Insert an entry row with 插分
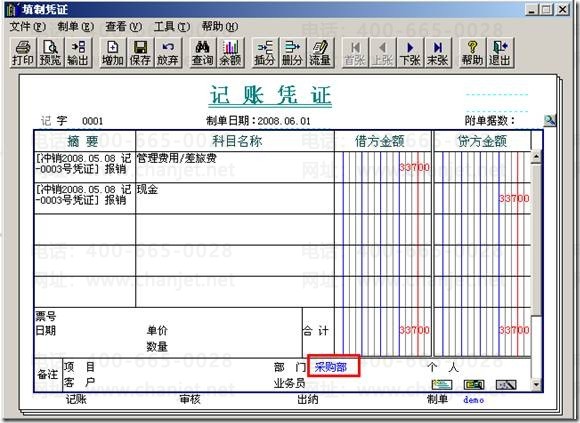Screen dimensions: 580x423 265,53
